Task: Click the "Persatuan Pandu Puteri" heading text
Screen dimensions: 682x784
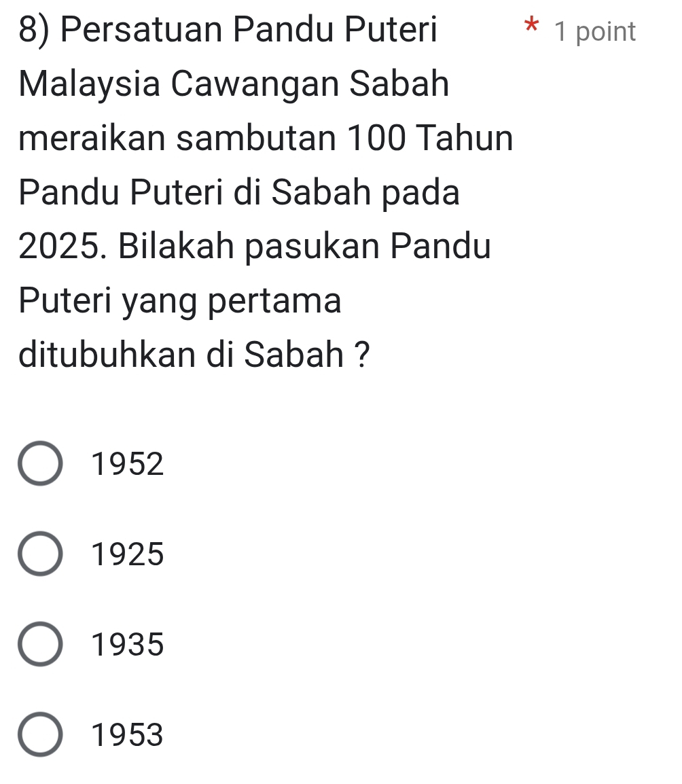Action: [253, 31]
